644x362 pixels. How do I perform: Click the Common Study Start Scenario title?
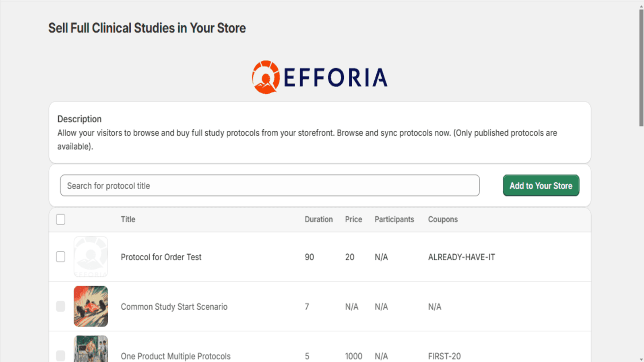click(x=174, y=306)
